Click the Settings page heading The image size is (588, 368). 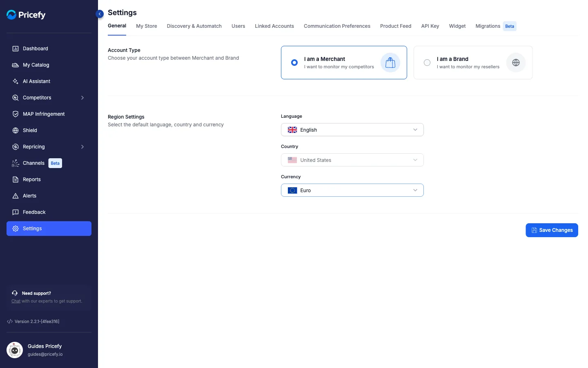pyautogui.click(x=122, y=13)
